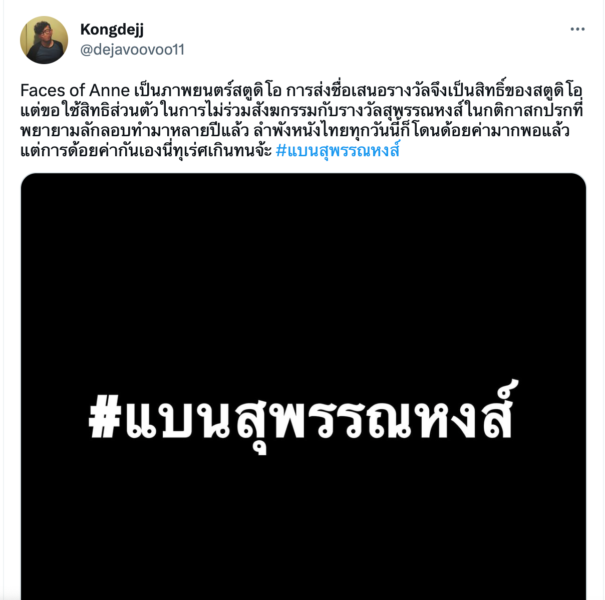Click the third line of the tweet body
605x600 pixels.
295,130
